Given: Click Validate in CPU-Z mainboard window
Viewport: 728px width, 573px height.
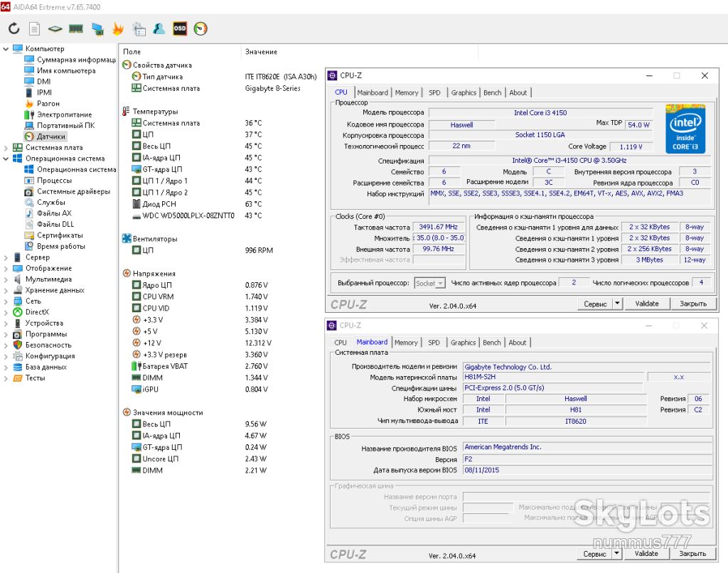Looking at the screenshot, I should 646,554.
